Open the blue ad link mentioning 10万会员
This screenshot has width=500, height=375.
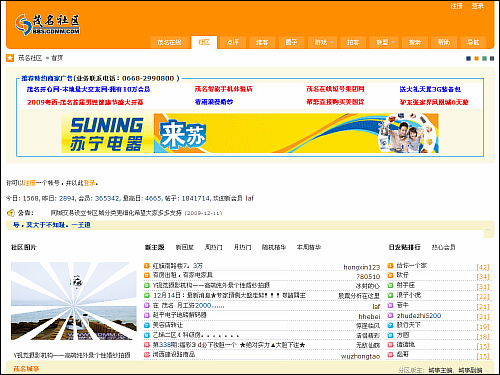coord(88,89)
